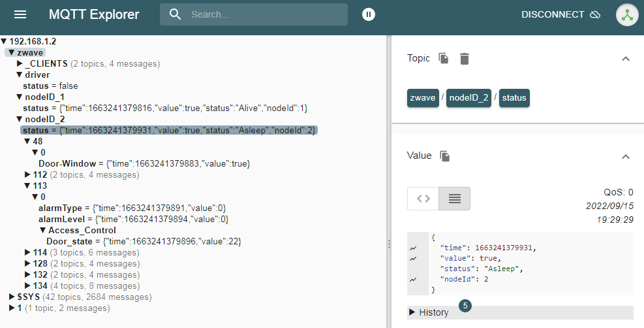This screenshot has width=644, height=328.
Task: Collapse the 113 node
Action: click(27, 186)
